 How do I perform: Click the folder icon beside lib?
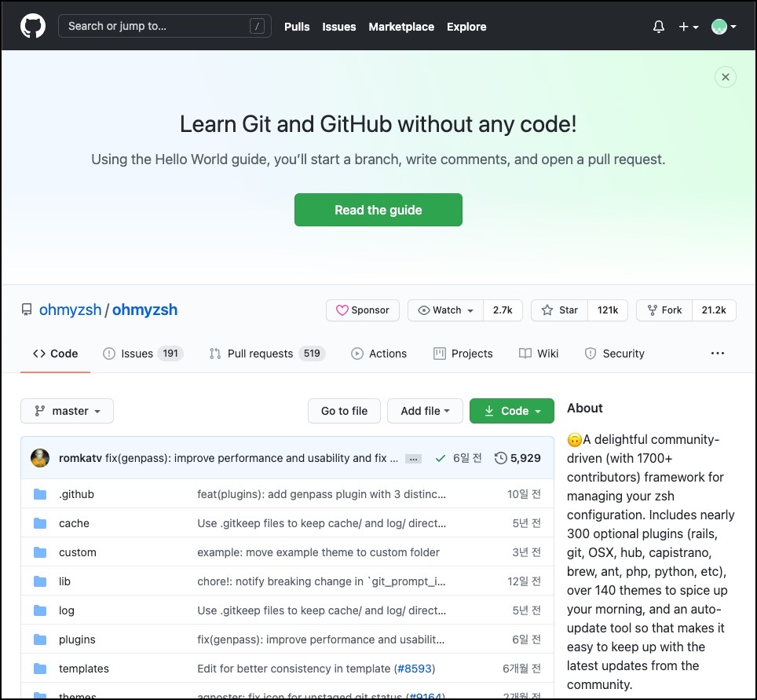pyautogui.click(x=40, y=581)
